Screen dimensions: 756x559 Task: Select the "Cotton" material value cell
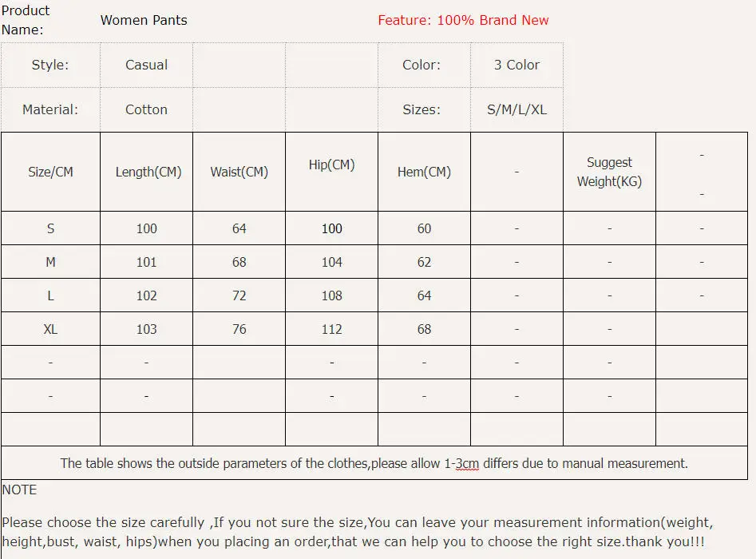pyautogui.click(x=146, y=110)
